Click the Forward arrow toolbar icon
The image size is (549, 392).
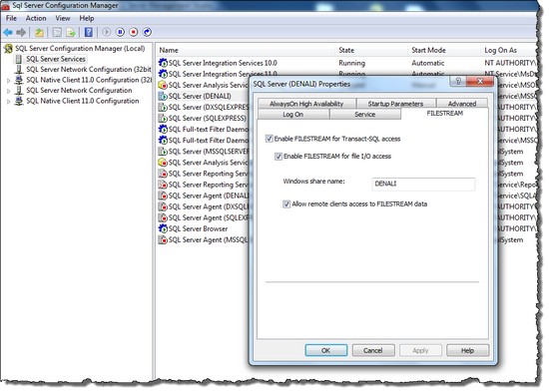(21, 33)
